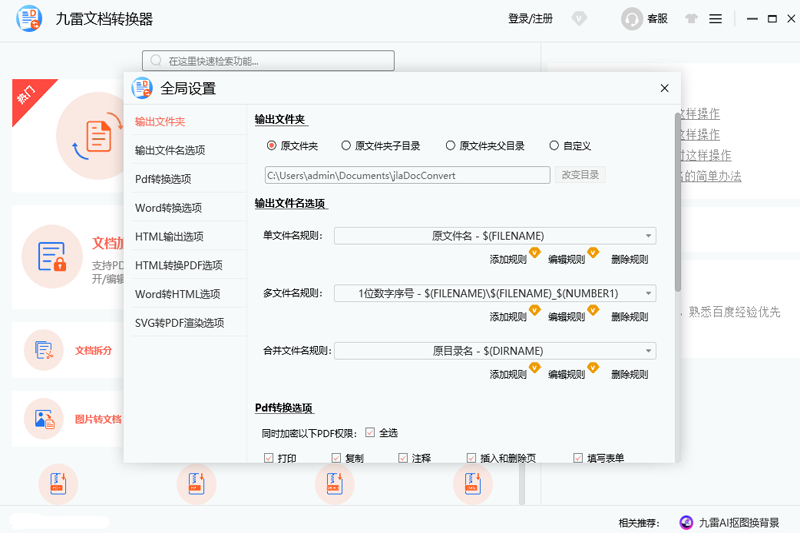Click the 在这里快速检索功能 search box
800x533 pixels.
tap(268, 61)
